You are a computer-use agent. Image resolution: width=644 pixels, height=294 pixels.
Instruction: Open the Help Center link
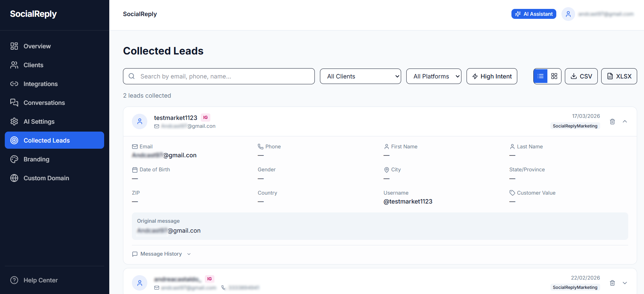(54, 280)
